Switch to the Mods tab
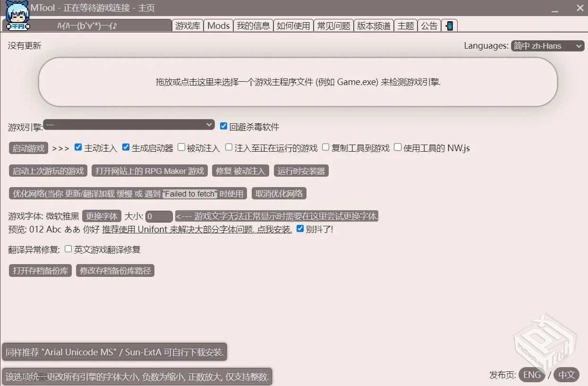Screen dimensions: 588x386 218,26
